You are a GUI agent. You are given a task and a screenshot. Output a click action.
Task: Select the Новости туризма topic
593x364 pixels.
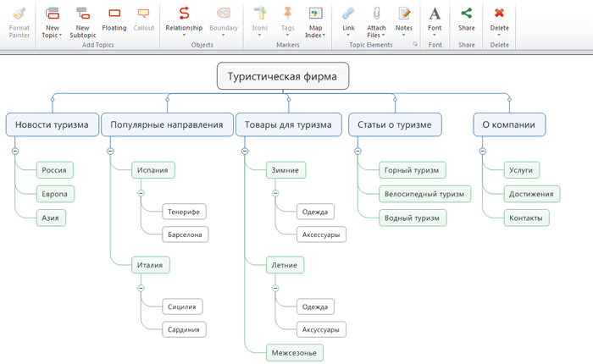click(53, 124)
